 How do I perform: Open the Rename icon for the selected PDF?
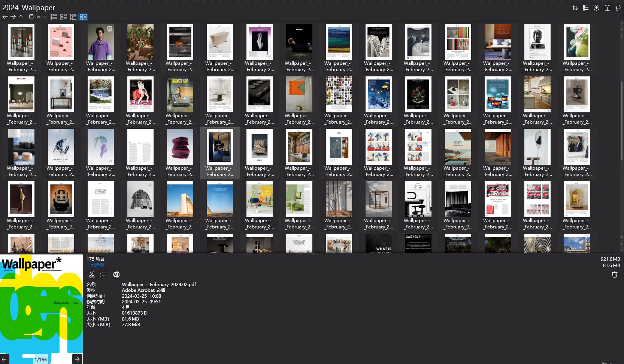pos(116,274)
